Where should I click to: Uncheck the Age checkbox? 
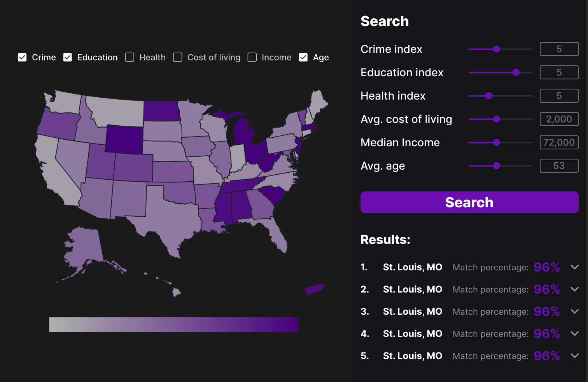[303, 58]
